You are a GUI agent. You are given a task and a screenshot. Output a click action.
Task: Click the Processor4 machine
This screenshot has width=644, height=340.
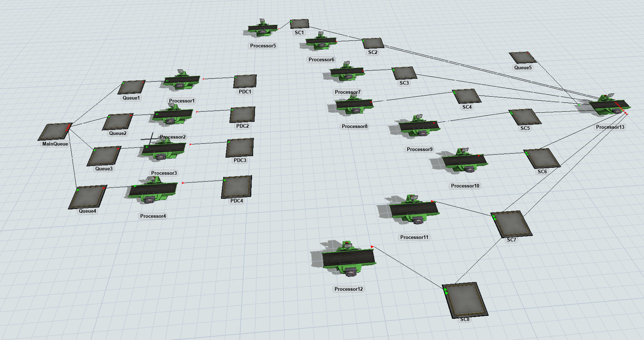[152, 189]
